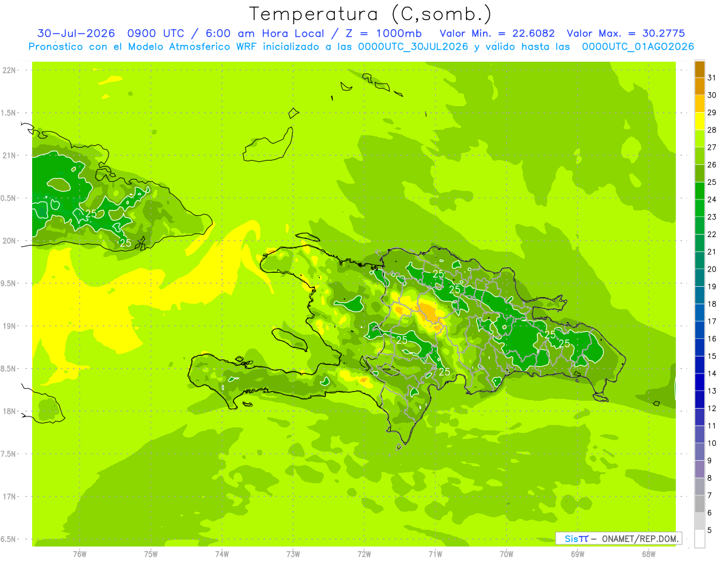Click the orange swatch between 30 and 31

(x=699, y=87)
